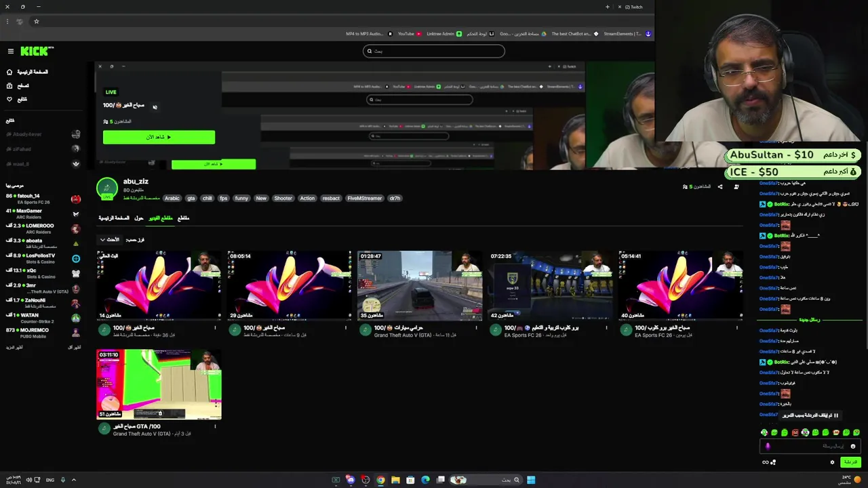The width and height of the screenshot is (868, 488).
Task: Open the Kick hamburger menu
Action: point(10,51)
